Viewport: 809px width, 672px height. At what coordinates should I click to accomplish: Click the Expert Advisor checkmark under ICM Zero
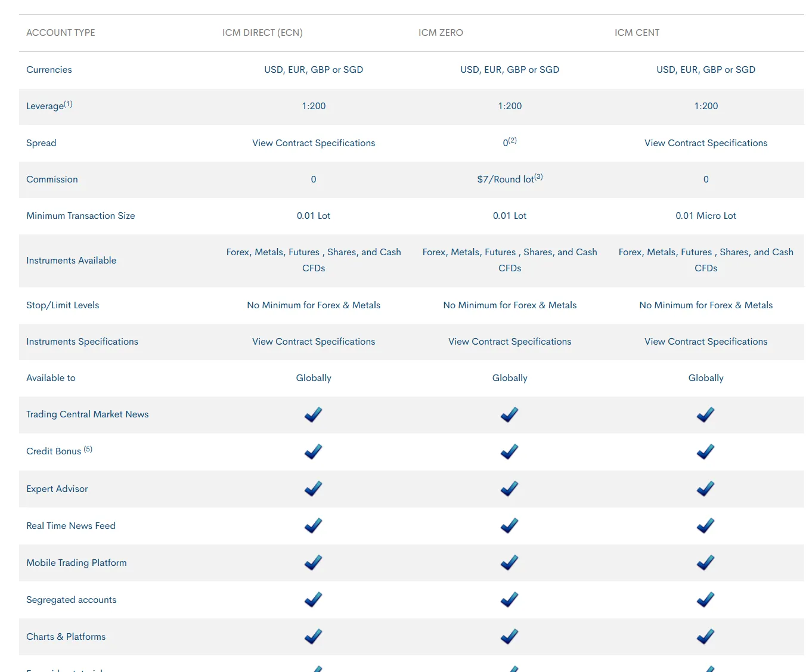[x=510, y=488]
